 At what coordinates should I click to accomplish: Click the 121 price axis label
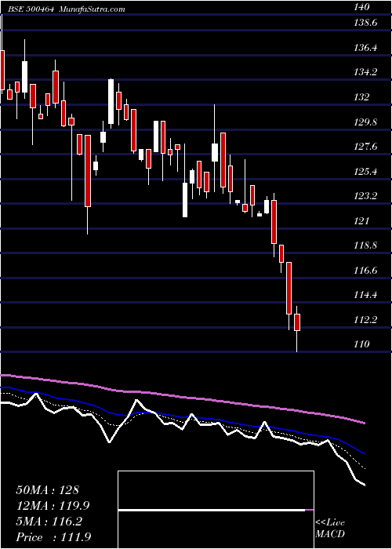click(362, 220)
